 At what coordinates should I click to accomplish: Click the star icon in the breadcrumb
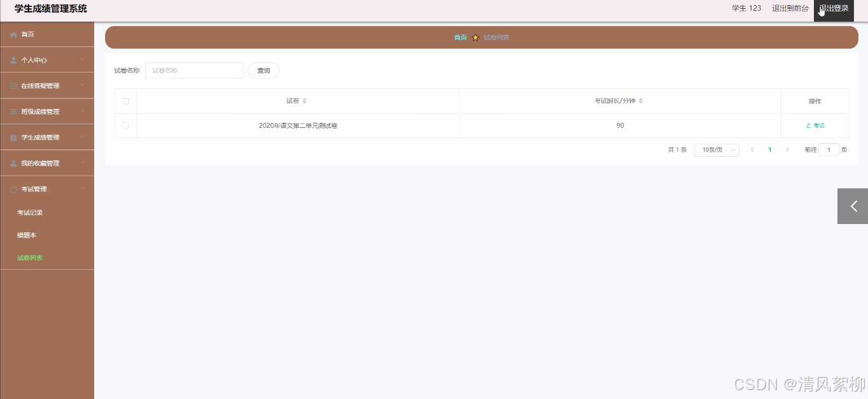[x=475, y=38]
